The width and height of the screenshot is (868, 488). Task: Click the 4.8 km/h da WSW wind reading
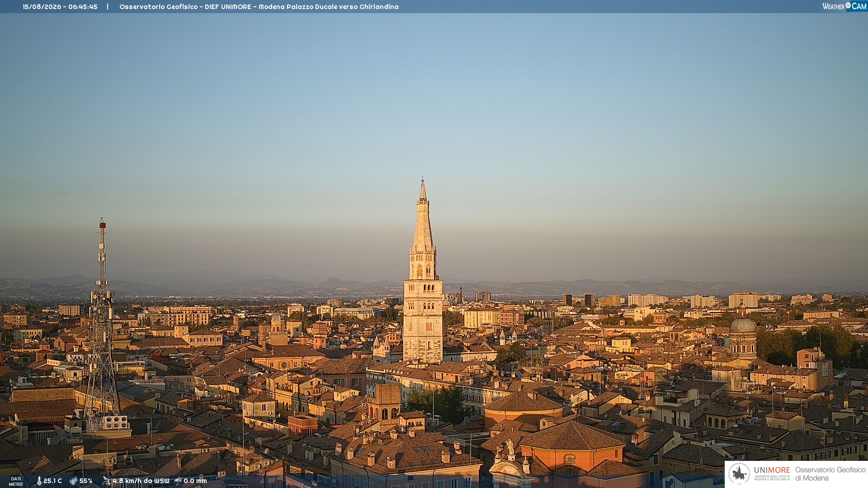point(141,481)
